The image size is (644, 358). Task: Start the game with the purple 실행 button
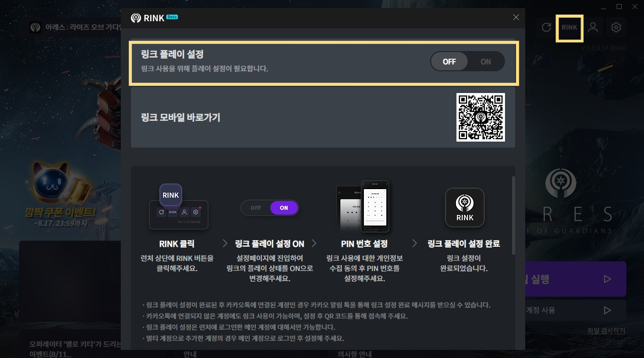[575, 279]
